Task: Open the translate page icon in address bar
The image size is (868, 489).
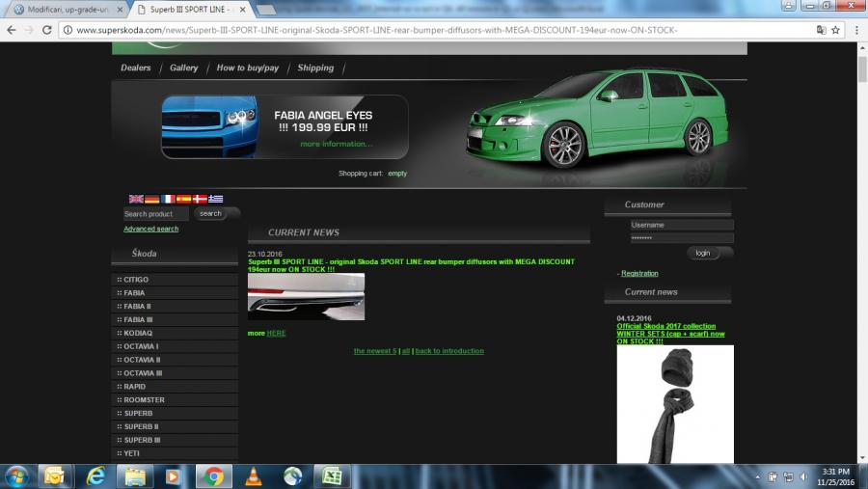Action: click(821, 30)
